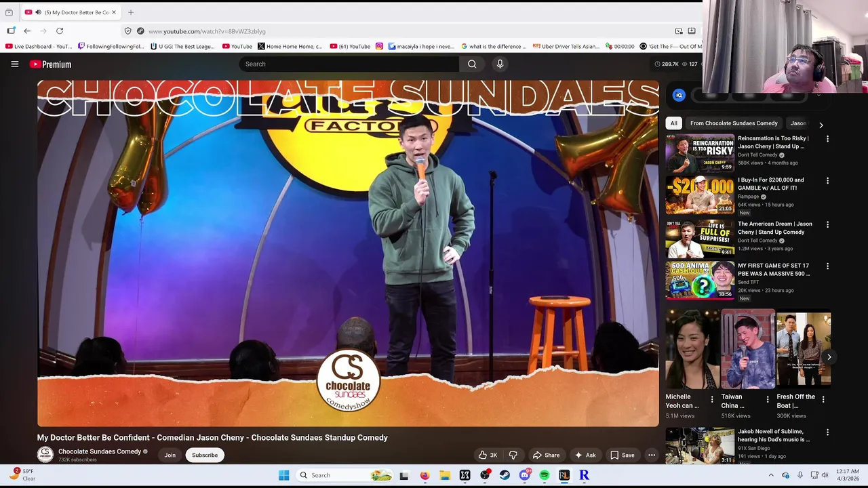The image size is (868, 488).
Task: Reload the page with the refresh icon
Action: (60, 31)
